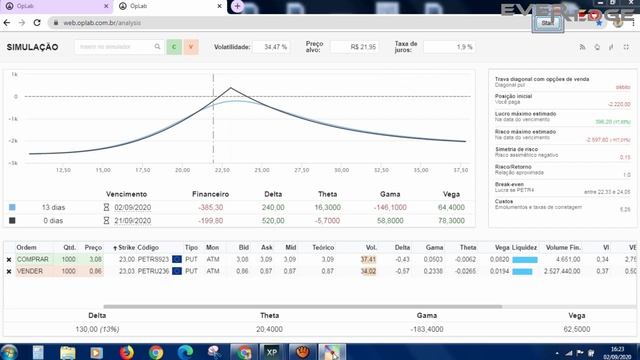The width and height of the screenshot is (640, 360).
Task: Click Trava diagonal com opções de venda title
Action: tap(542, 79)
